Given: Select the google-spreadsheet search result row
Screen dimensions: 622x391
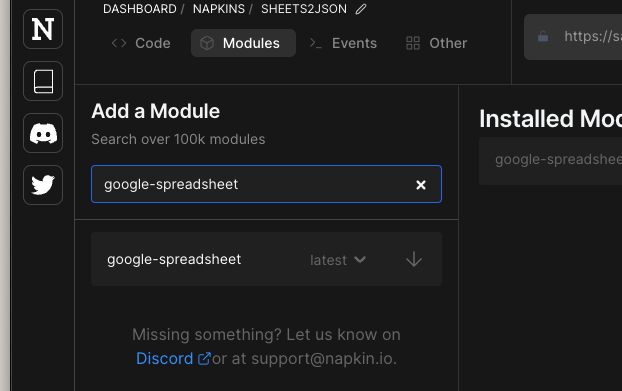Looking at the screenshot, I should tap(266, 259).
